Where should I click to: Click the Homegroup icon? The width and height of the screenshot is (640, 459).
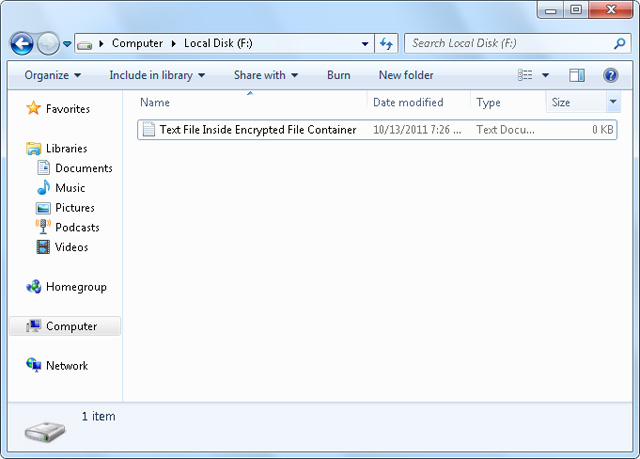pyautogui.click(x=33, y=287)
